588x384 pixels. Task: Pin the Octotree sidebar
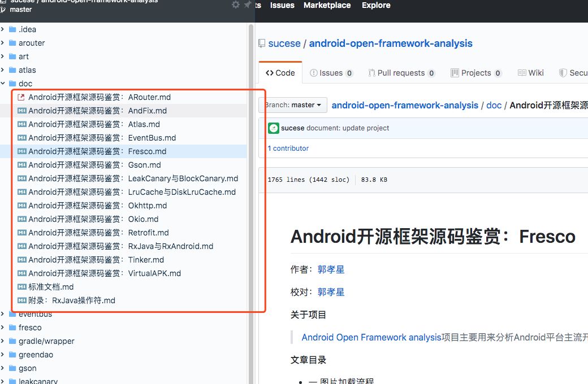248,5
